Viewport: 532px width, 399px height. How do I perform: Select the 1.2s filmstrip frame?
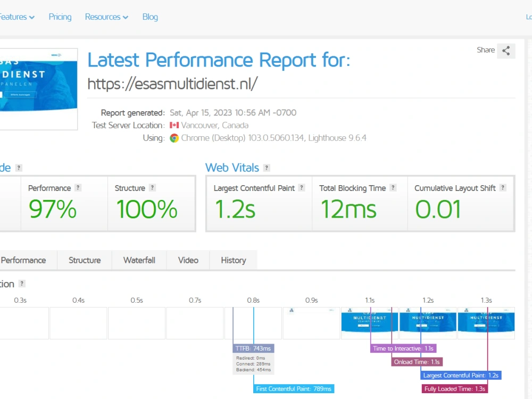point(428,323)
